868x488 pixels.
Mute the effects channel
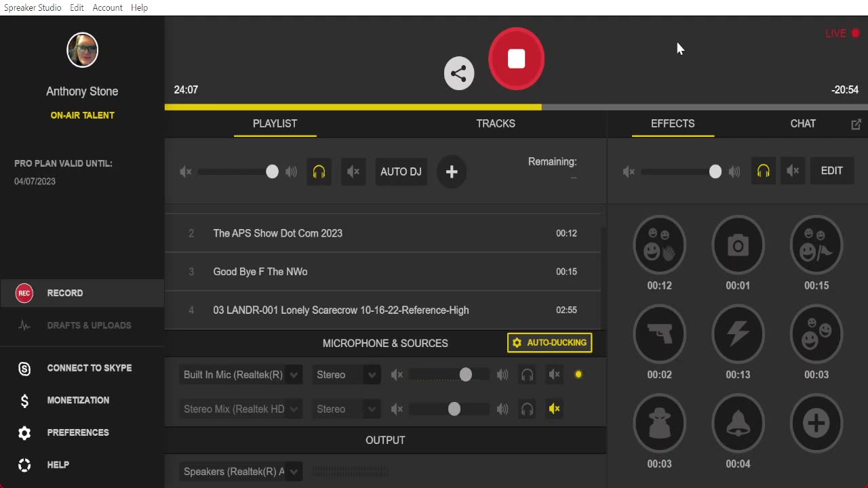click(793, 171)
